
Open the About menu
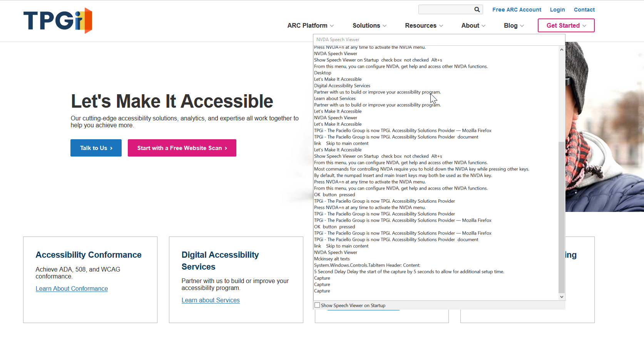coord(473,25)
